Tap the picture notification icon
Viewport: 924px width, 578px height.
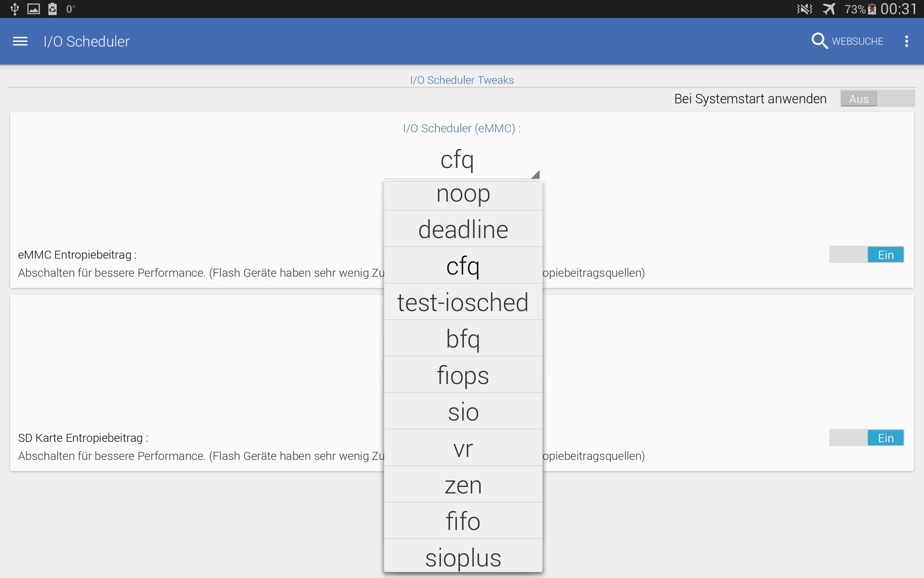[x=34, y=9]
